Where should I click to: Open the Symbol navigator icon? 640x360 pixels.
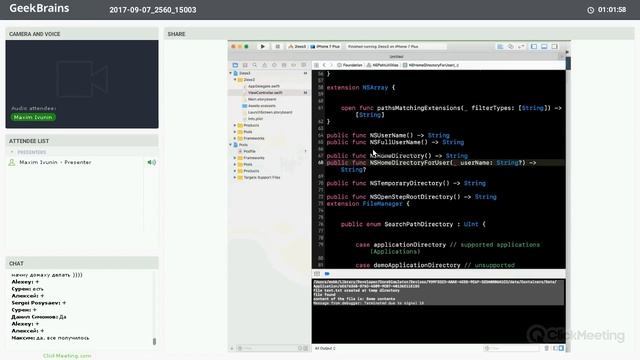click(x=245, y=65)
